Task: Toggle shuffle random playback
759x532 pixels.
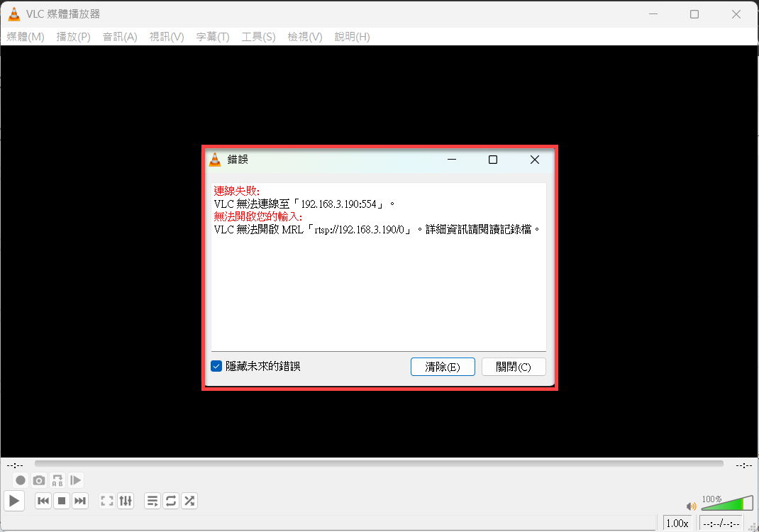Action: pyautogui.click(x=189, y=501)
